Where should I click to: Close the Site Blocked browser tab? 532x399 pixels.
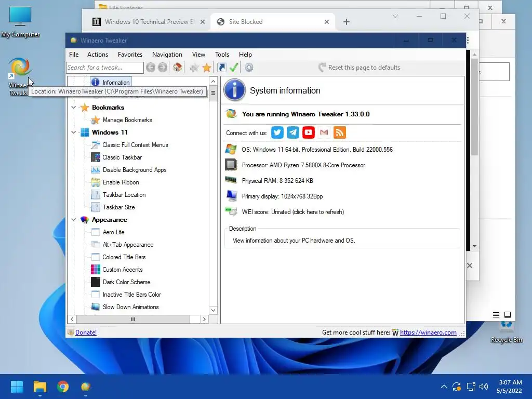pyautogui.click(x=326, y=22)
